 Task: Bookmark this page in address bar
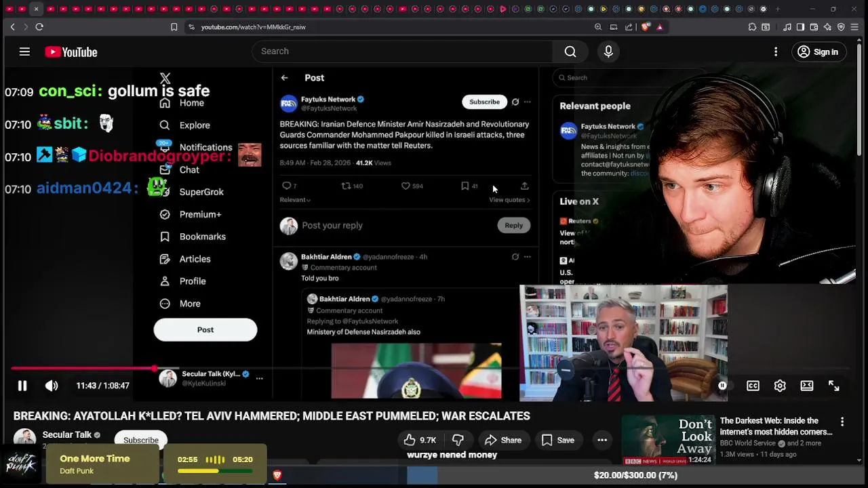click(174, 27)
